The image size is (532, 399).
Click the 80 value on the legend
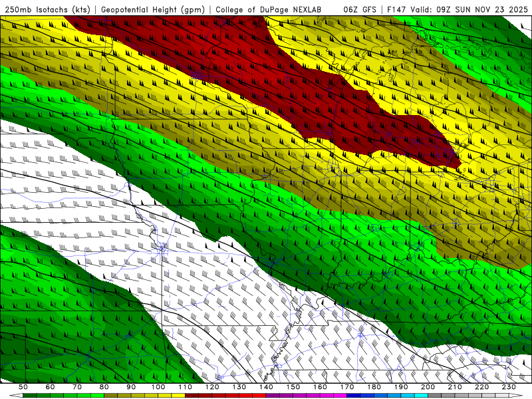104,387
